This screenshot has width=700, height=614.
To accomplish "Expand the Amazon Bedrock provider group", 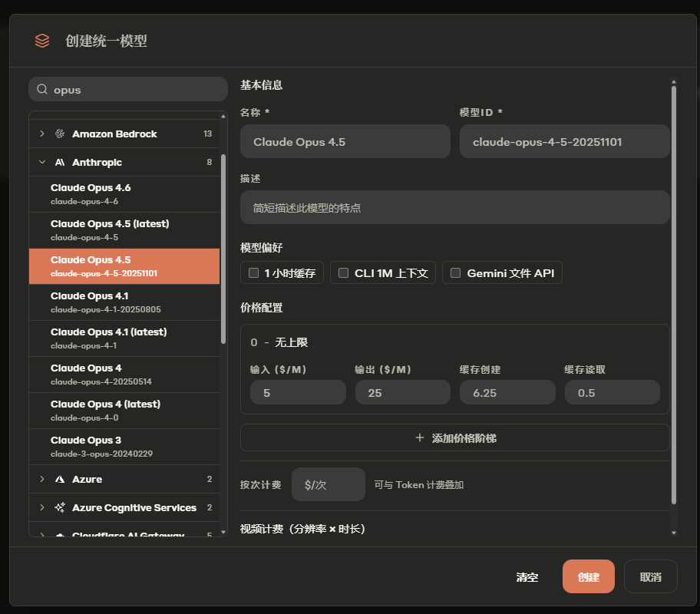I will (42, 134).
